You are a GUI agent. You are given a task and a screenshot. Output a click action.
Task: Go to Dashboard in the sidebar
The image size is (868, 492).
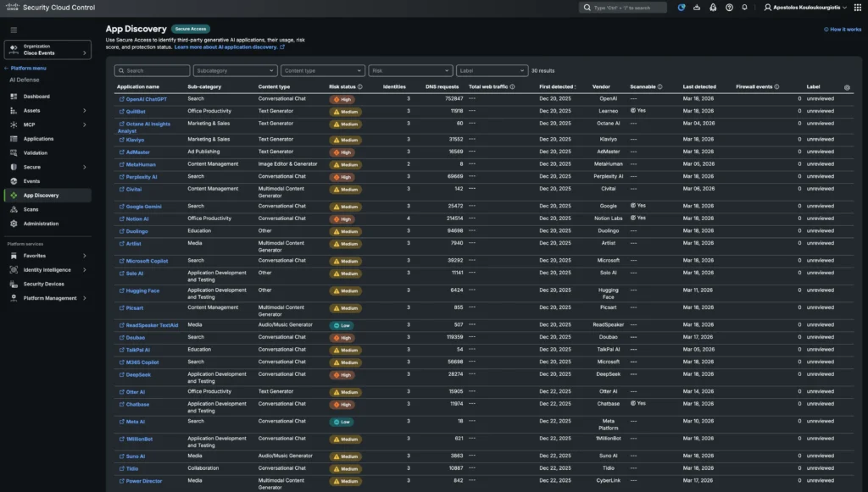(36, 97)
